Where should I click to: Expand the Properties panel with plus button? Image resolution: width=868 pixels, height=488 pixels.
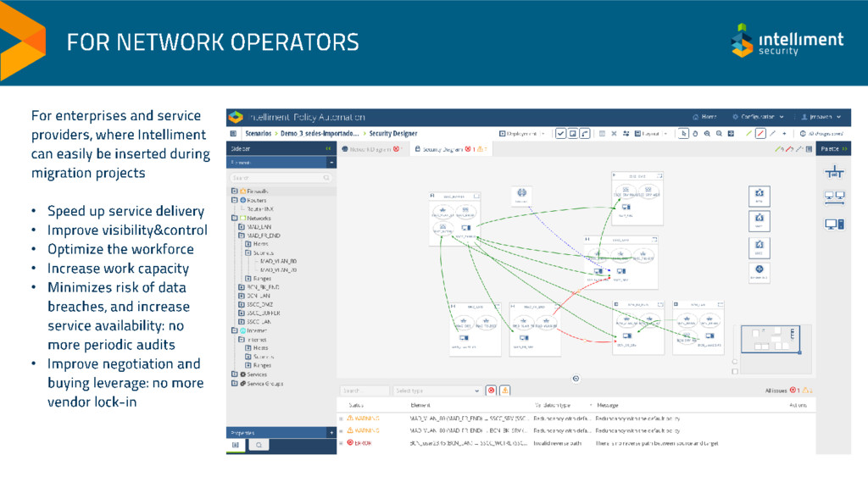[331, 433]
